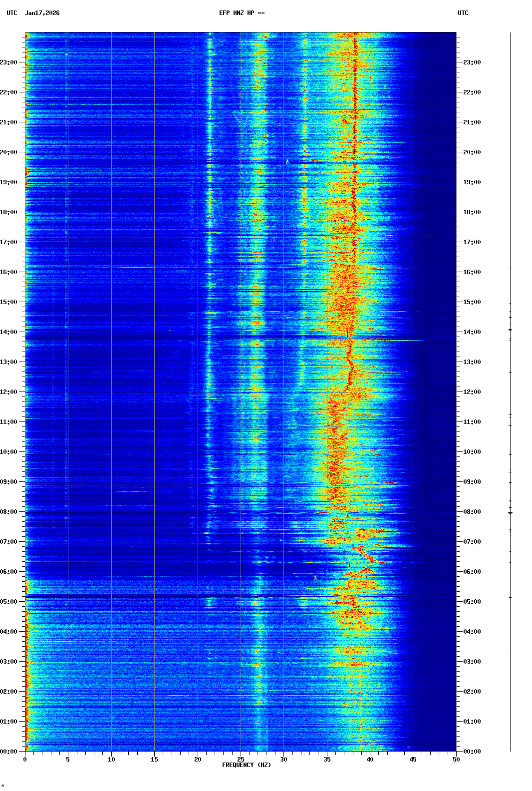Screen dimensions: 532x791
Task: Click the 5 Hz frequency axis label
Action: (x=68, y=760)
